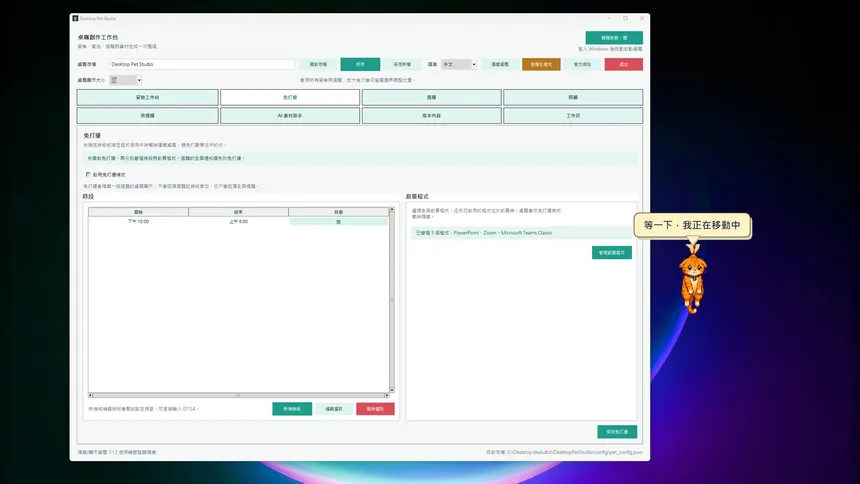The width and height of the screenshot is (860, 484).
Task: Enable the 啟用免打擾模式 checkbox
Action: (x=88, y=175)
